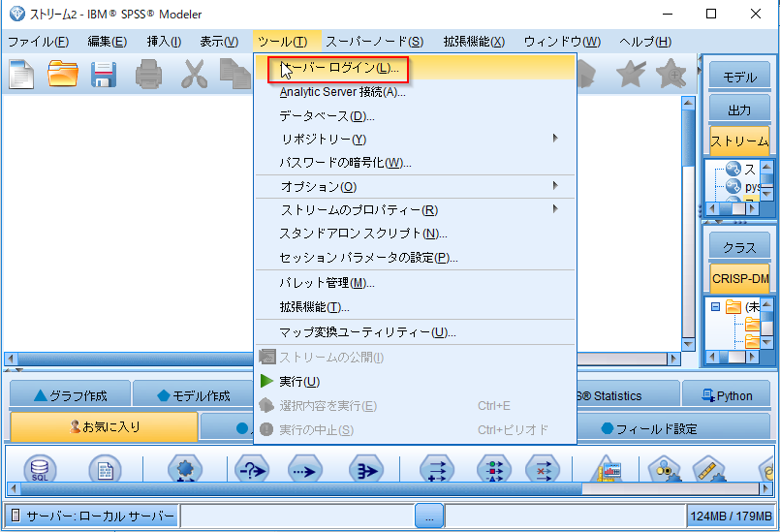Choose サーバー ログイン menu item
780x532 pixels.
point(416,68)
